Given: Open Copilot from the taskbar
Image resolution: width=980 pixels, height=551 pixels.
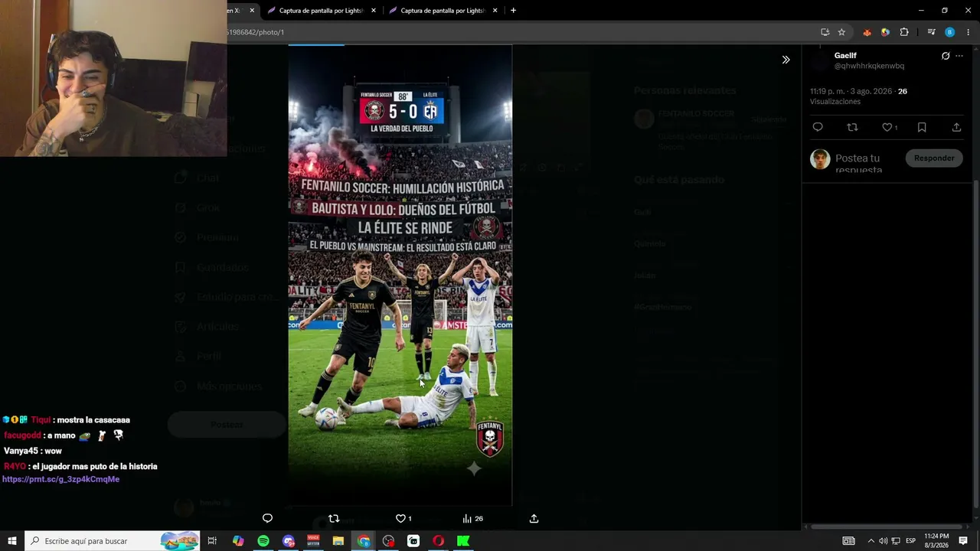Looking at the screenshot, I should click(238, 541).
